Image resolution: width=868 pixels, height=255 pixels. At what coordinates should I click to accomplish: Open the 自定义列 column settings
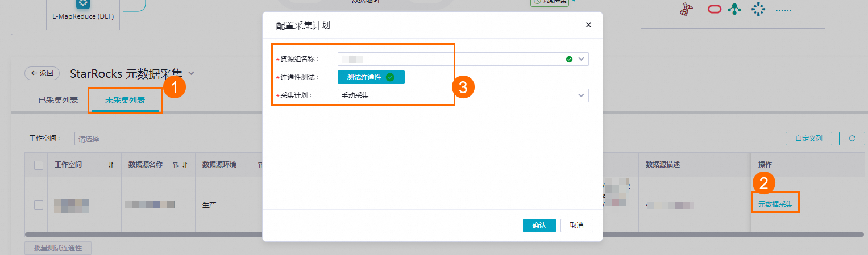(808, 138)
